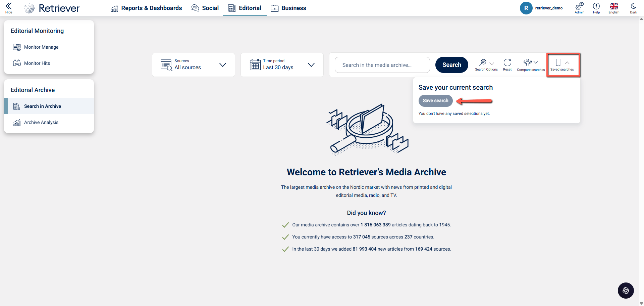The image size is (644, 306).
Task: Click the 'Did you know?' heading
Action: [366, 213]
